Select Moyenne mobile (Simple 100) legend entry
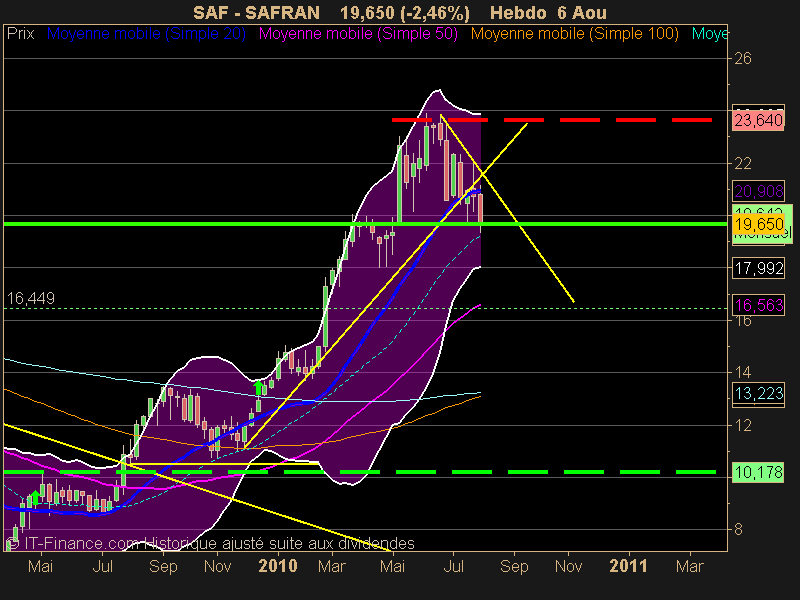 pos(574,34)
